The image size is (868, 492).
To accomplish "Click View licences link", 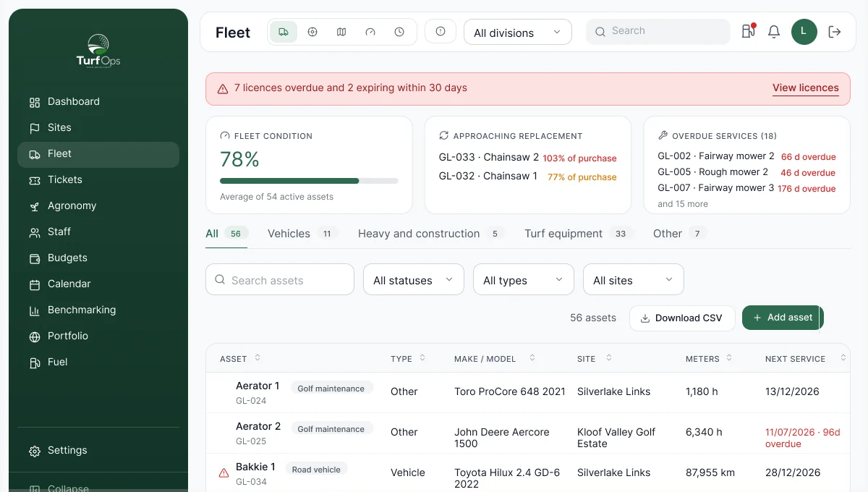I will pyautogui.click(x=806, y=88).
